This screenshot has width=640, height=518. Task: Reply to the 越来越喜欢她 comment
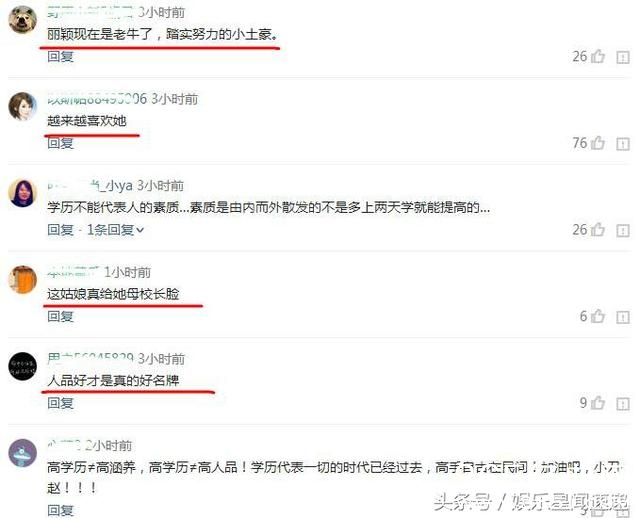[60, 143]
